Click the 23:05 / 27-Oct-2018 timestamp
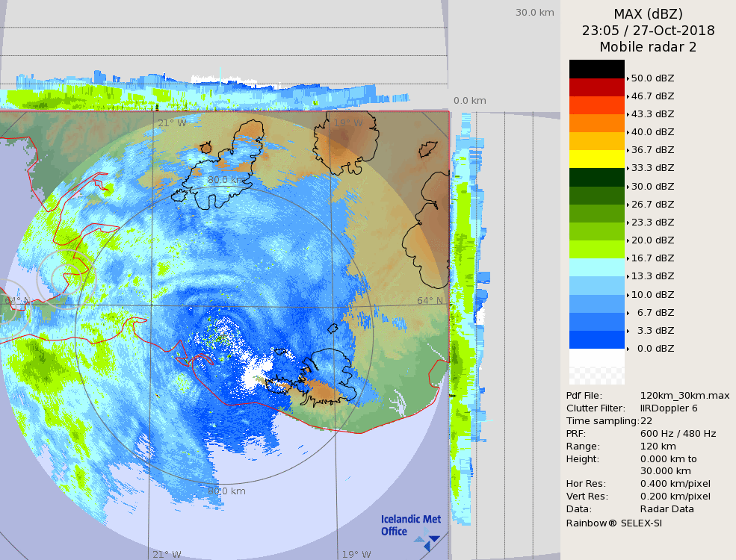 tap(648, 31)
